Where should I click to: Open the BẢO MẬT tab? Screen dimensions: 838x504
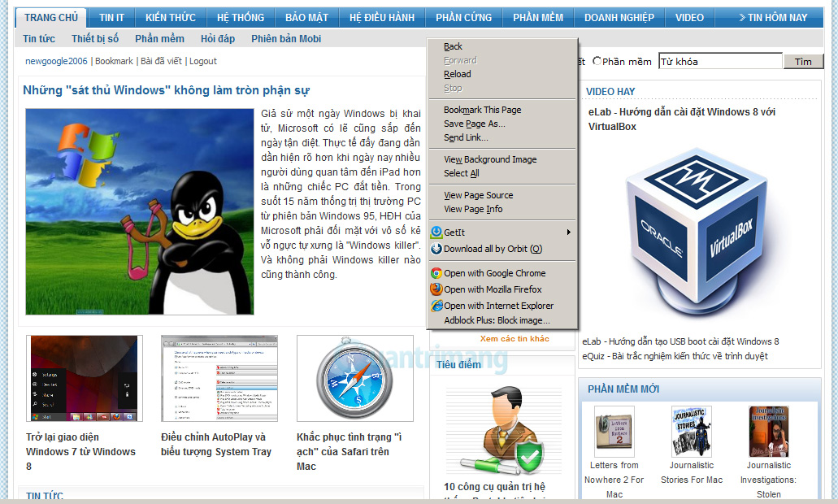click(x=306, y=18)
